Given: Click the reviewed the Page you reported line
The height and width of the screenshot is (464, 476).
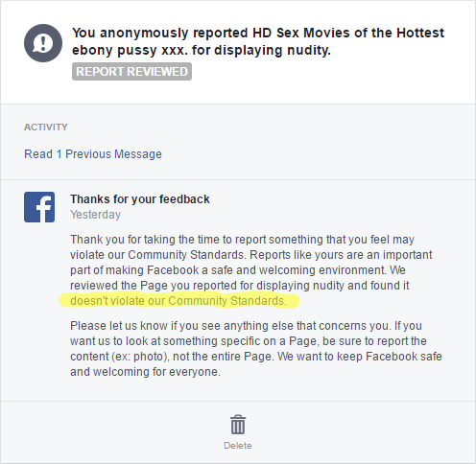Looking at the screenshot, I should click(239, 286).
